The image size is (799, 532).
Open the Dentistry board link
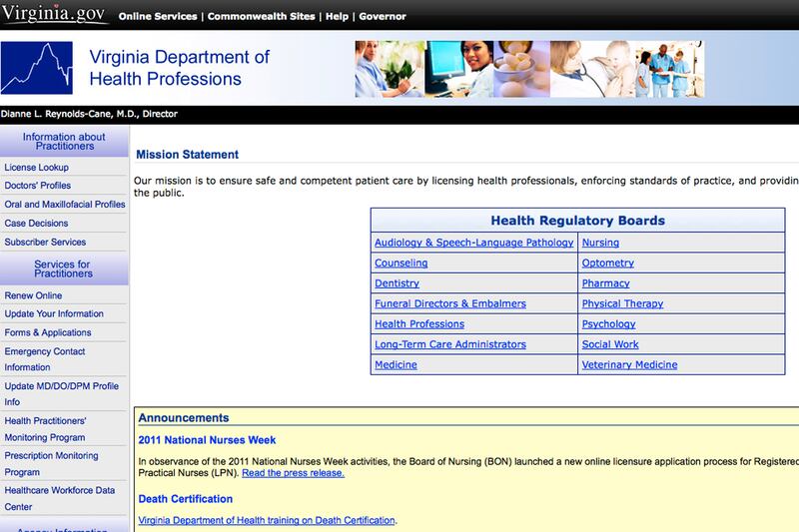[397, 283]
